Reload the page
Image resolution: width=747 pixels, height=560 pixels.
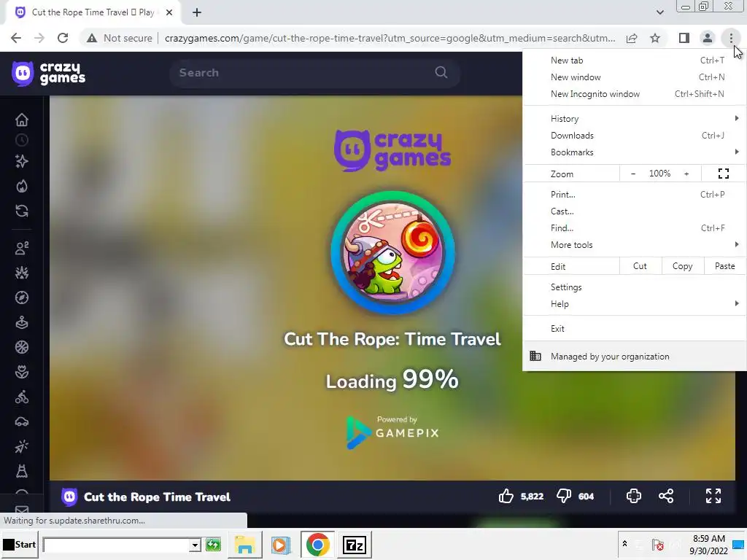coord(63,38)
